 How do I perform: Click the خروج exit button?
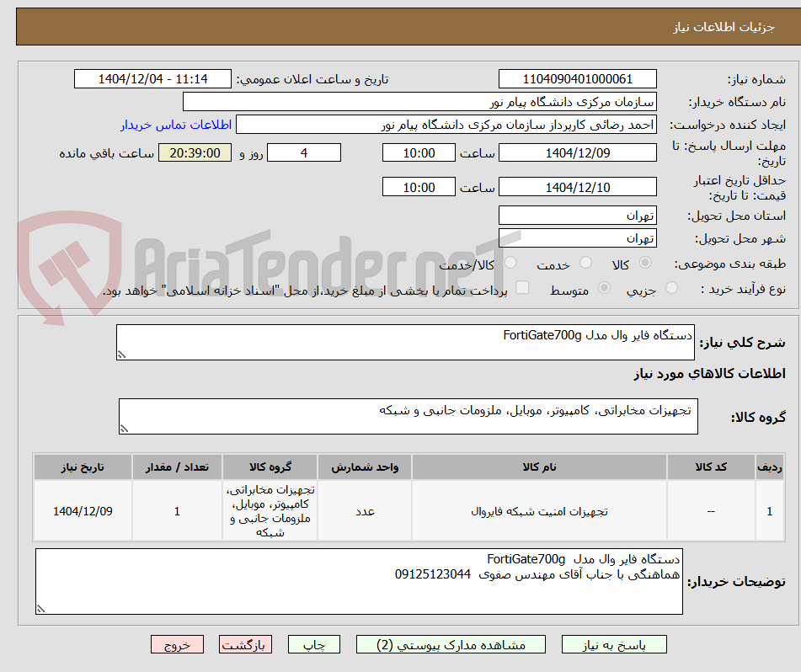177,644
